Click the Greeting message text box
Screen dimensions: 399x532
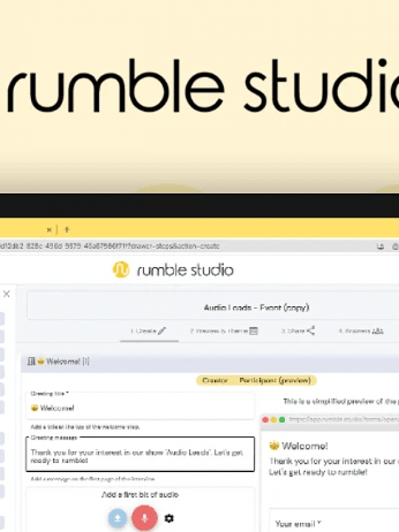click(140, 454)
